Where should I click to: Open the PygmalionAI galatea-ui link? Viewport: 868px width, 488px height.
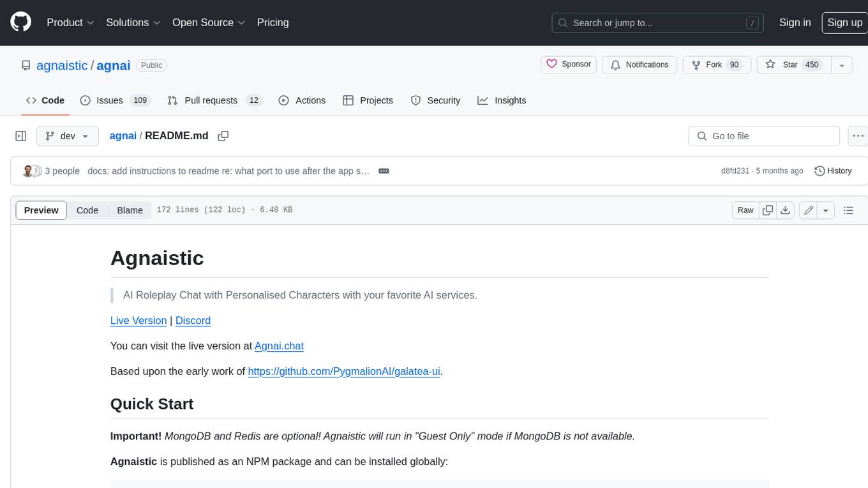pyautogui.click(x=344, y=371)
